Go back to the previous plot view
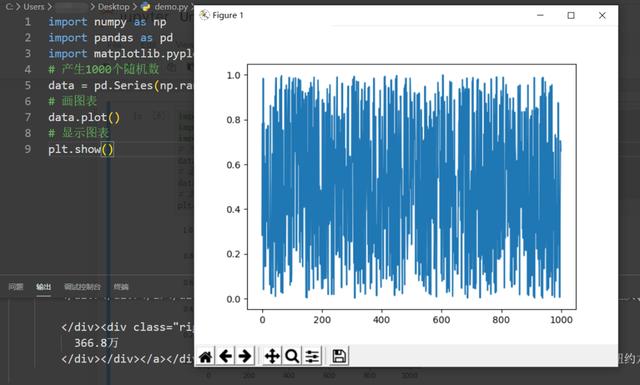 [225, 356]
